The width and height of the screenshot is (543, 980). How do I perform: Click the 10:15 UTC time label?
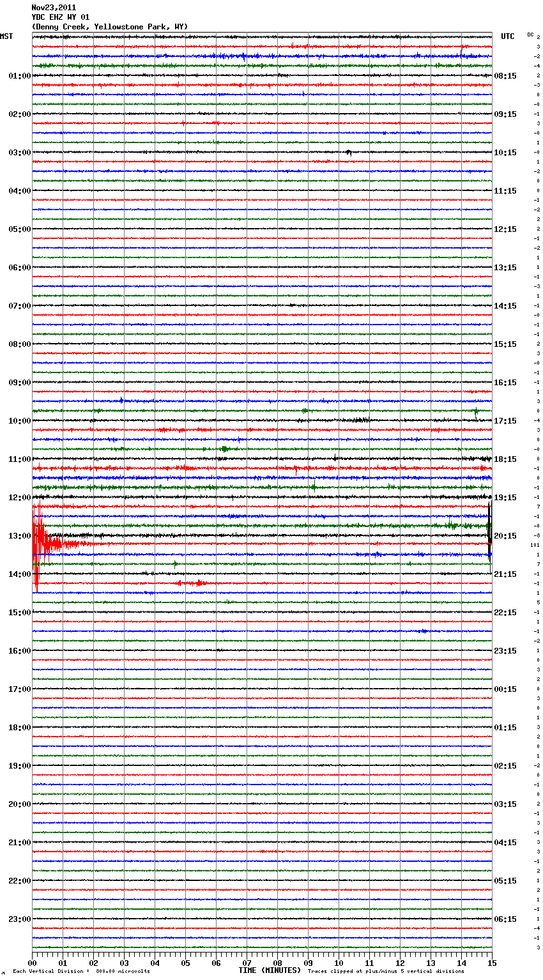[x=505, y=153]
